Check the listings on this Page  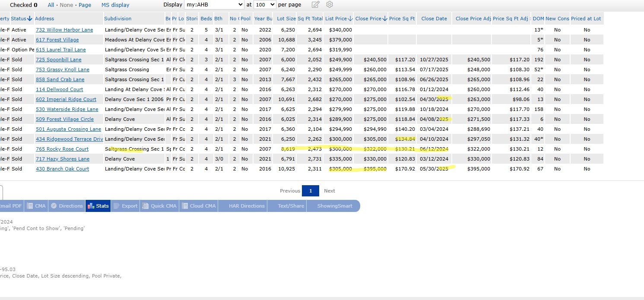point(85,5)
